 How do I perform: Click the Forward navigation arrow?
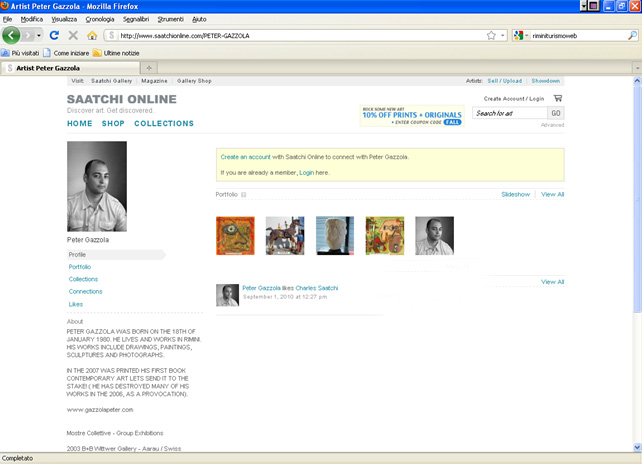point(28,36)
